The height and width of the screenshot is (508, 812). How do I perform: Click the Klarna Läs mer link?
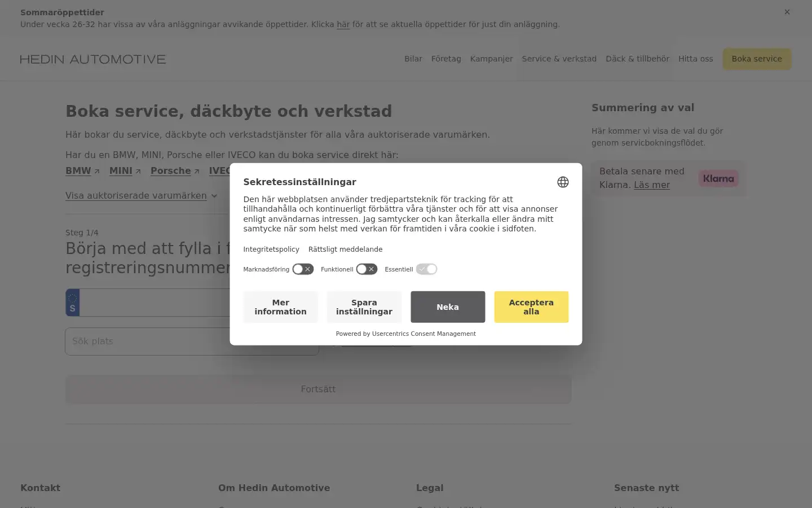point(652,185)
